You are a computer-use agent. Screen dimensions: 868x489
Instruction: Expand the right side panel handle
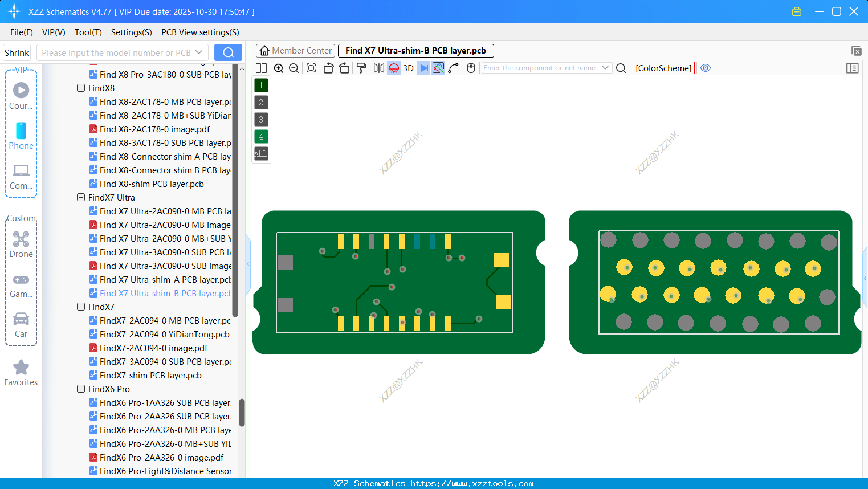click(x=865, y=278)
